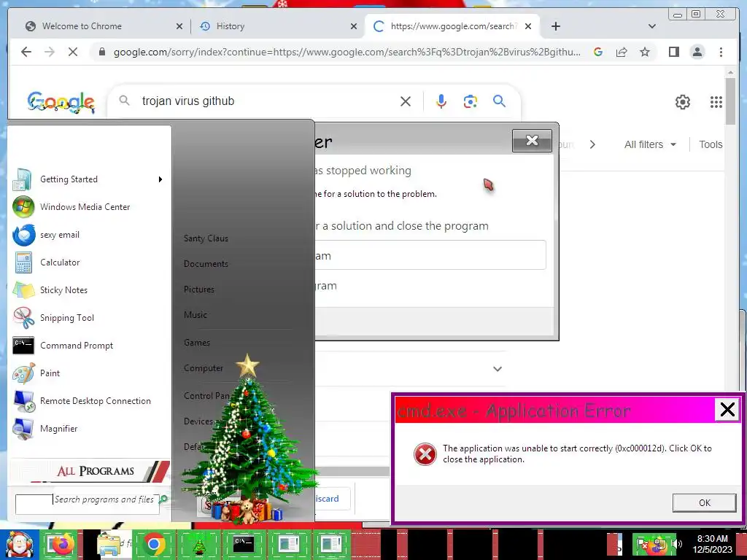The height and width of the screenshot is (560, 747).
Task: Switch to Chrome on the taskbar
Action: click(x=154, y=544)
